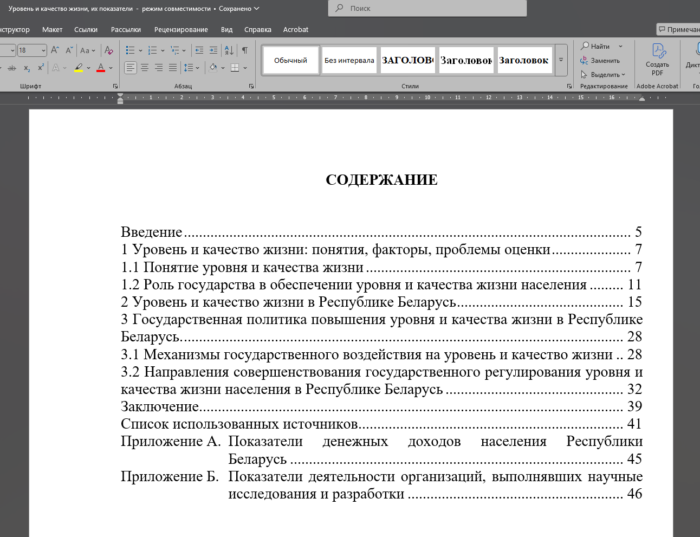This screenshot has width=700, height=537.
Task: Shrink font size with the smaller A icon
Action: [x=69, y=50]
